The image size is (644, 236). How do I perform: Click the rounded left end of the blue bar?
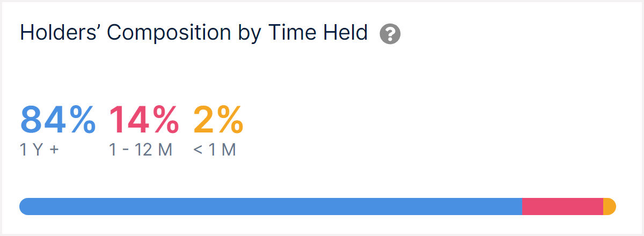click(25, 206)
